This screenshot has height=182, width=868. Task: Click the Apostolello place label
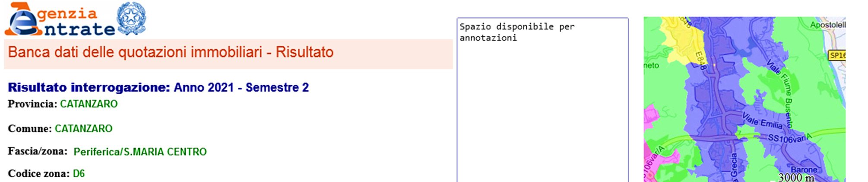[x=827, y=25]
